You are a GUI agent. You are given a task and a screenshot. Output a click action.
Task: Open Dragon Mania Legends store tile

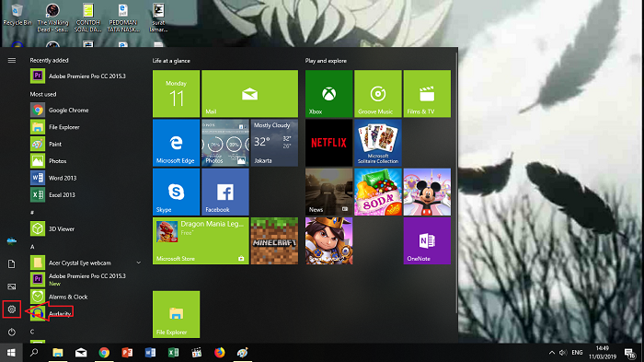tap(201, 240)
